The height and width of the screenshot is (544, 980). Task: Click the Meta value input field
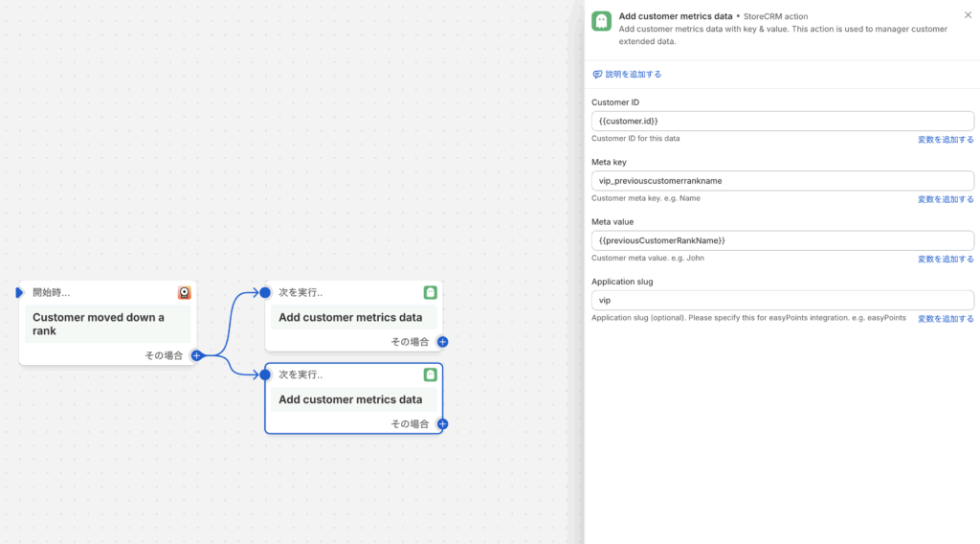pos(783,240)
